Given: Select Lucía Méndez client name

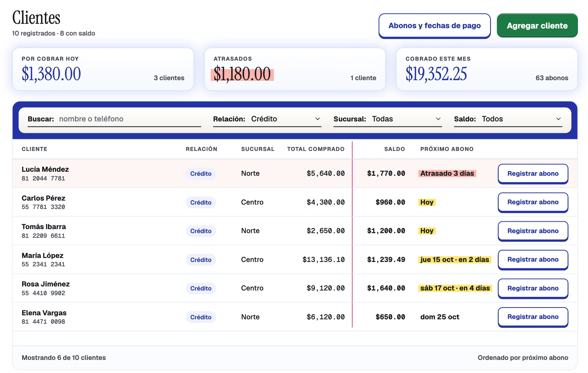Looking at the screenshot, I should click(45, 169).
